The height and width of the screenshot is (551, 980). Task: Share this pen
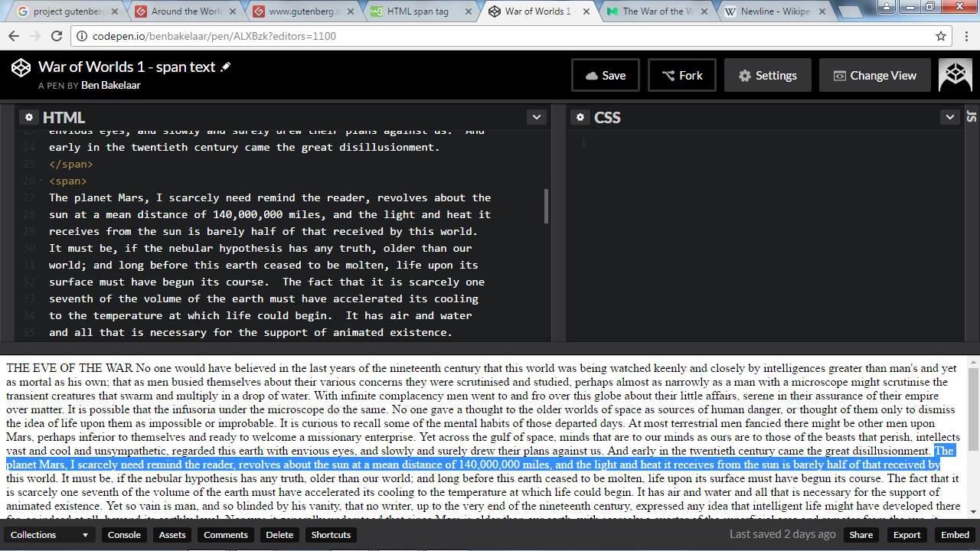pos(861,535)
